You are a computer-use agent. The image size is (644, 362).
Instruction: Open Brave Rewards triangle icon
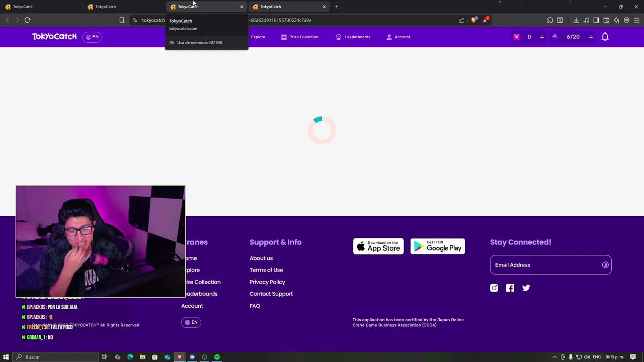point(486,20)
